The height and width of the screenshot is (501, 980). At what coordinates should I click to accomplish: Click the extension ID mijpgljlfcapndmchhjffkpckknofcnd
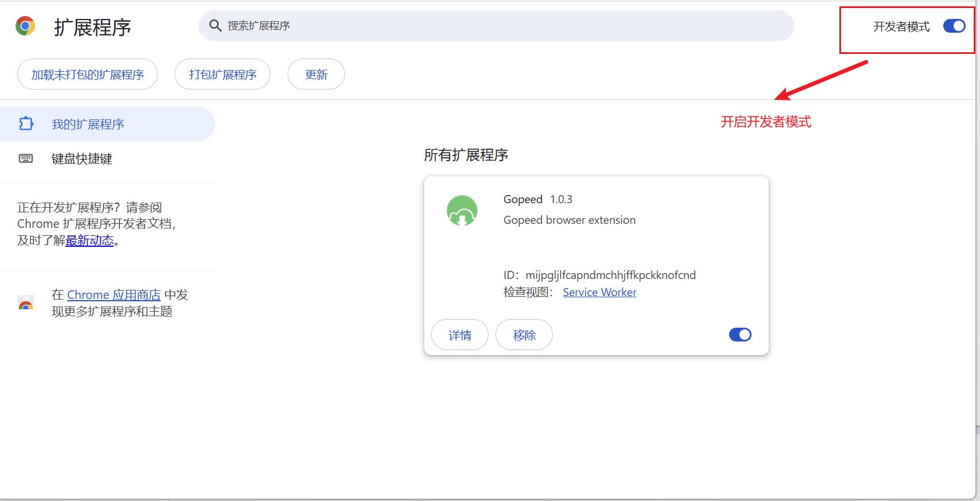coord(611,275)
